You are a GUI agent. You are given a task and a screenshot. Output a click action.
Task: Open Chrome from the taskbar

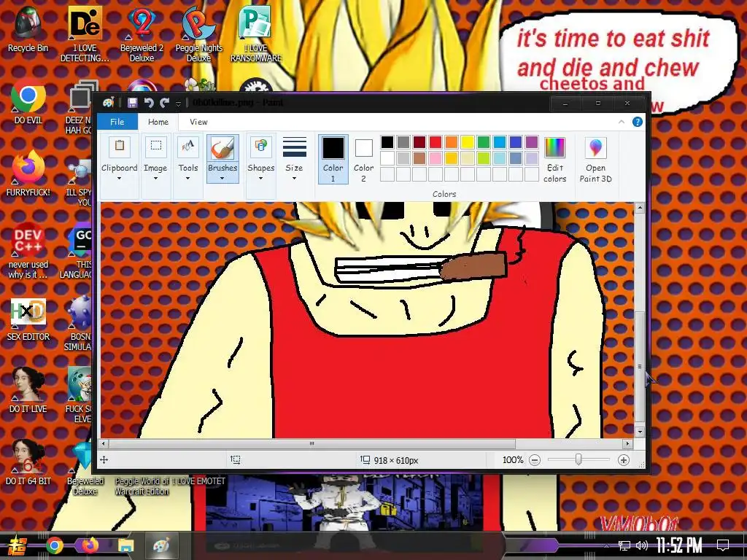tap(55, 545)
